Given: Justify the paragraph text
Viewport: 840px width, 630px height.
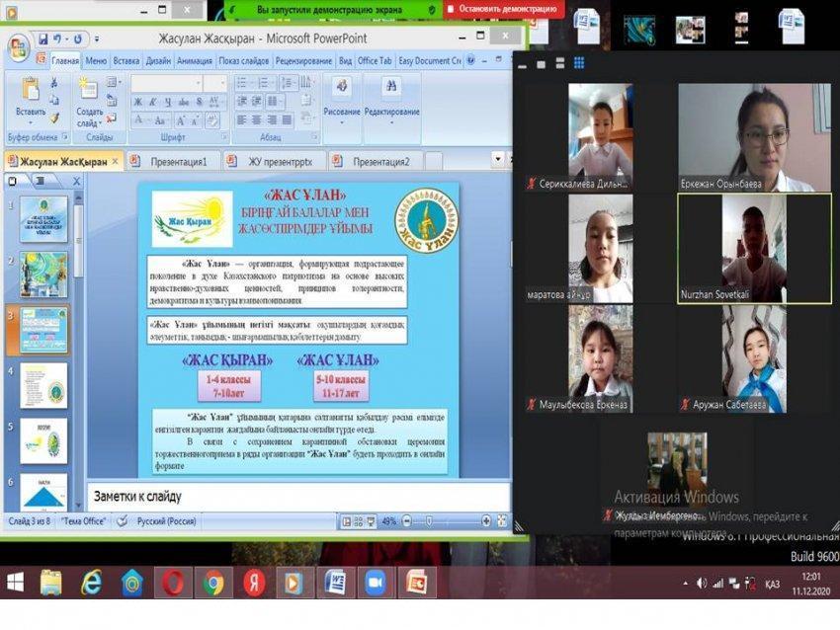Looking at the screenshot, I should pyautogui.click(x=288, y=119).
